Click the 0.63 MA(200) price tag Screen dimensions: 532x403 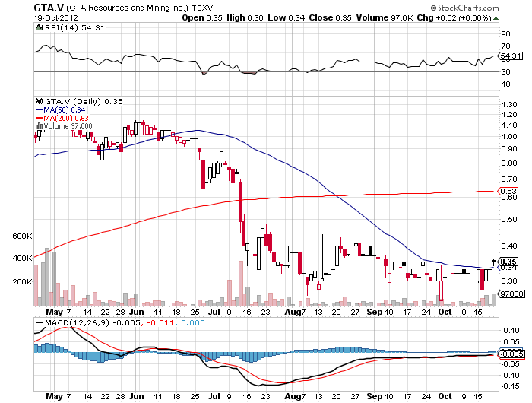point(508,191)
